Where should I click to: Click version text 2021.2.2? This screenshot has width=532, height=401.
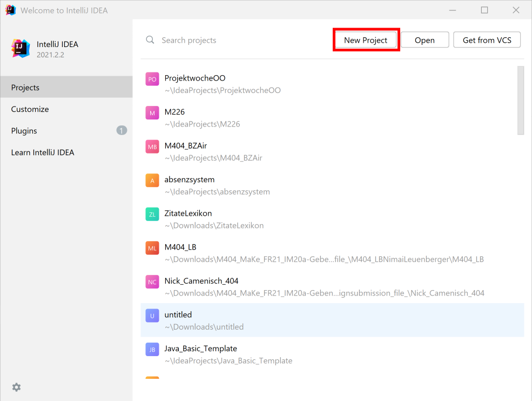click(50, 55)
